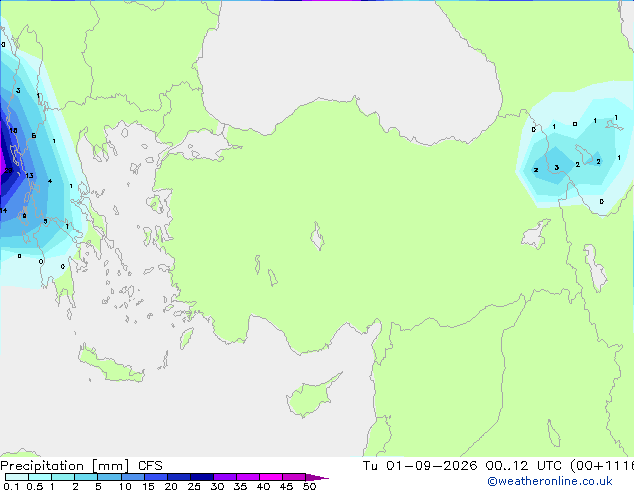Open the weatheronline.co.uk copyright link
This screenshot has width=634, height=490.
[550, 481]
